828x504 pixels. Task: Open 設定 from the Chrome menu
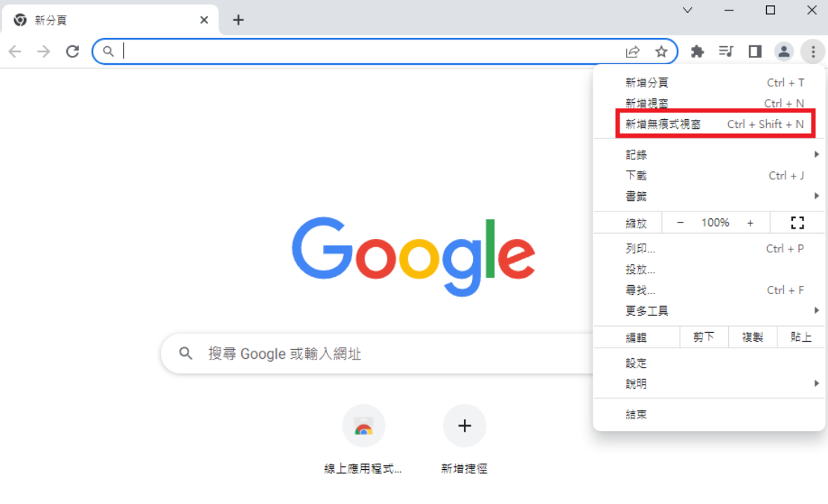[x=637, y=363]
